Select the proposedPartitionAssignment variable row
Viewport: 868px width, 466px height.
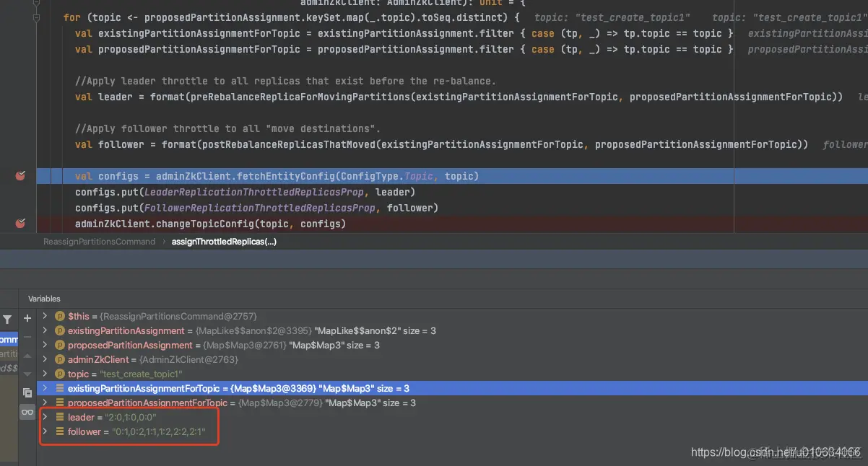[x=453, y=345]
